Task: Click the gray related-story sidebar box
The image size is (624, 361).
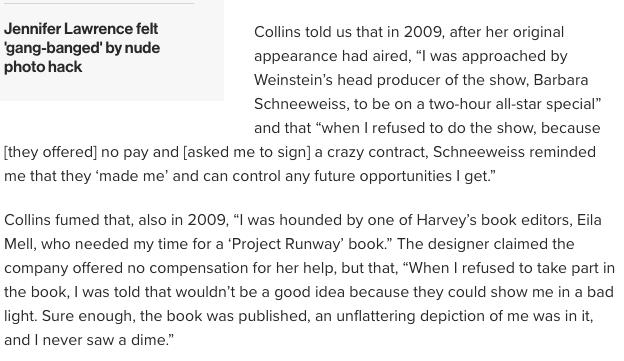Action: pos(112,50)
